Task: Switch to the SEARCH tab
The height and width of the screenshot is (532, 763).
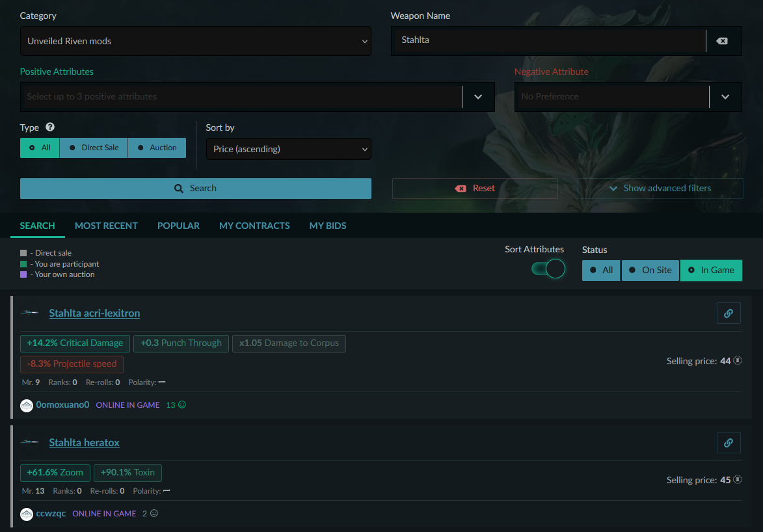Action: point(38,226)
